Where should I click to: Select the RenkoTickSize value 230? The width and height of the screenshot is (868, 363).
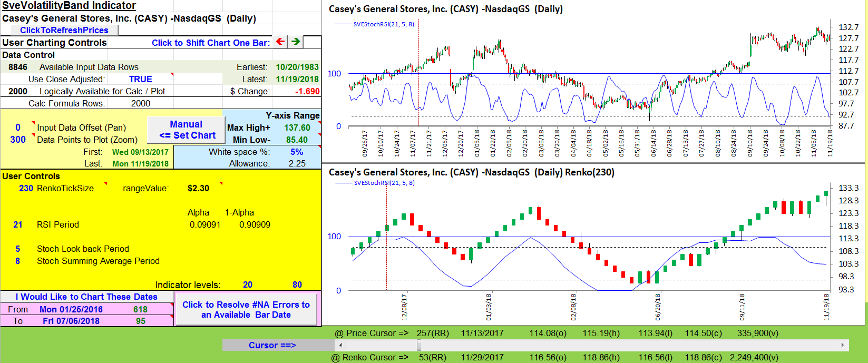26,188
